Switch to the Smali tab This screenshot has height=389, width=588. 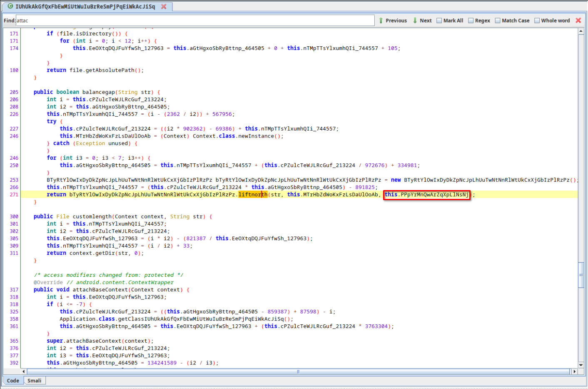(34, 381)
